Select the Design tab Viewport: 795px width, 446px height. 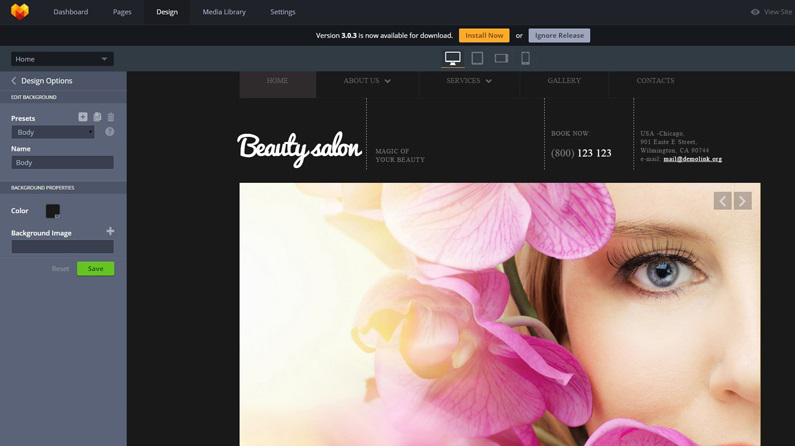tap(167, 12)
